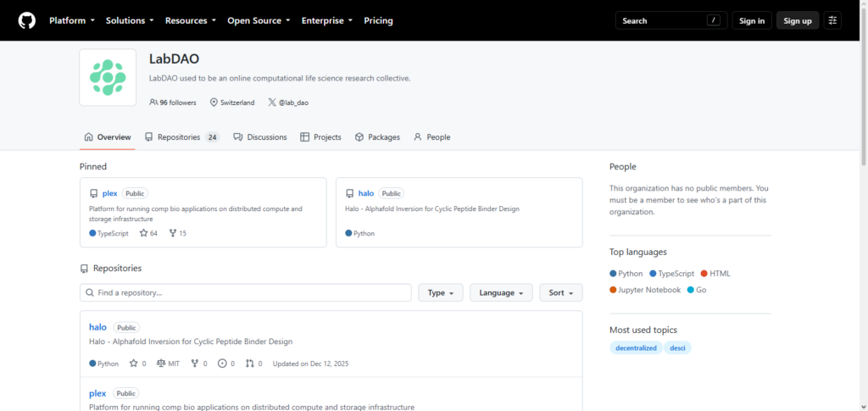
Task: Click the Sign up button
Action: point(798,20)
